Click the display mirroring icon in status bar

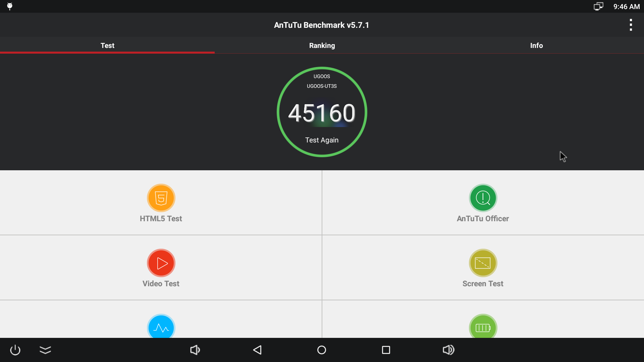click(599, 6)
